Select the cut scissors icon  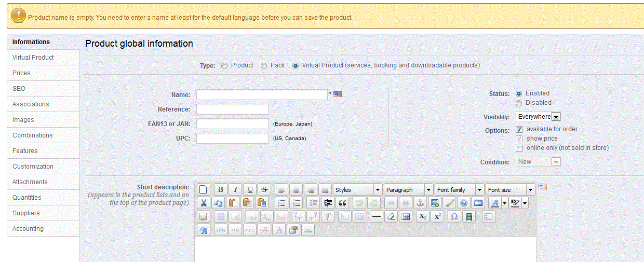pyautogui.click(x=204, y=203)
